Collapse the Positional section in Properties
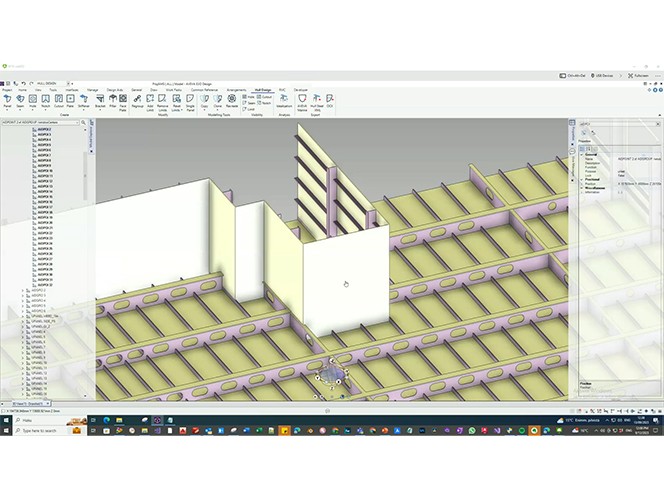Screen dimensions: 664x498 [581, 180]
